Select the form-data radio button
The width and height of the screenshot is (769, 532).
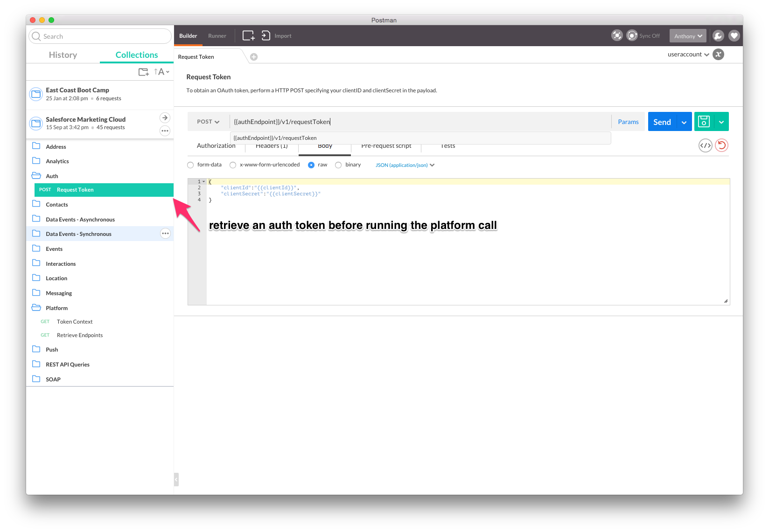tap(190, 165)
